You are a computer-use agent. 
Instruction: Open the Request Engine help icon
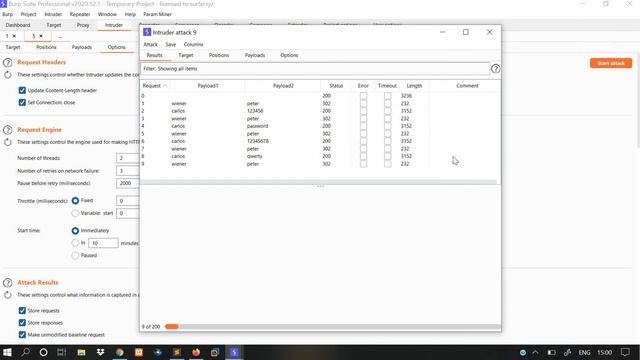pos(7,130)
